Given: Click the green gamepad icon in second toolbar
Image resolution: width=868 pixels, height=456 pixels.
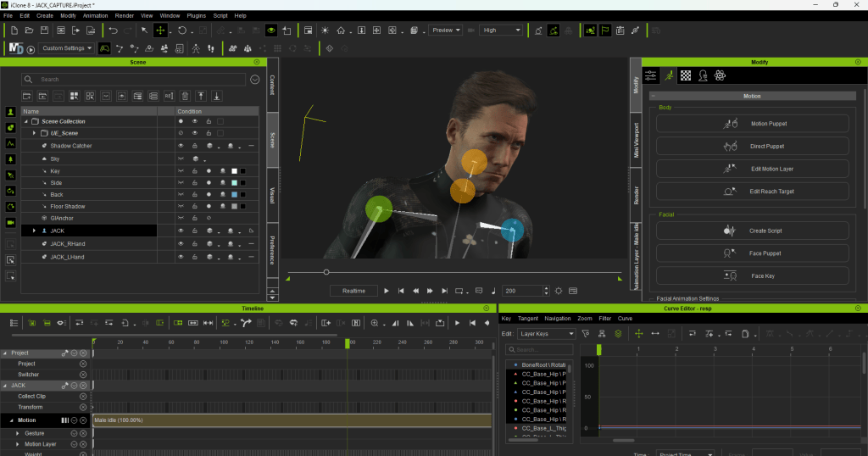Looking at the screenshot, I should pyautogui.click(x=104, y=48).
